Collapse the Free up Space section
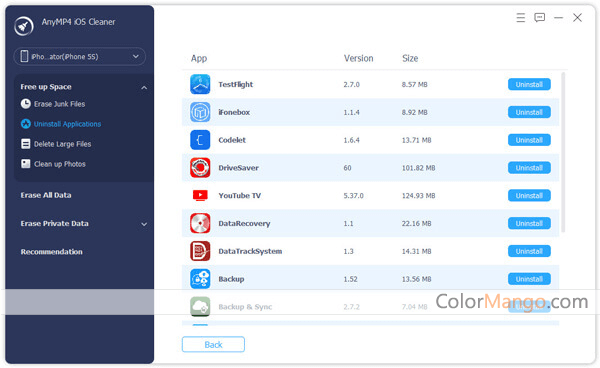The image size is (600, 368). (x=144, y=88)
